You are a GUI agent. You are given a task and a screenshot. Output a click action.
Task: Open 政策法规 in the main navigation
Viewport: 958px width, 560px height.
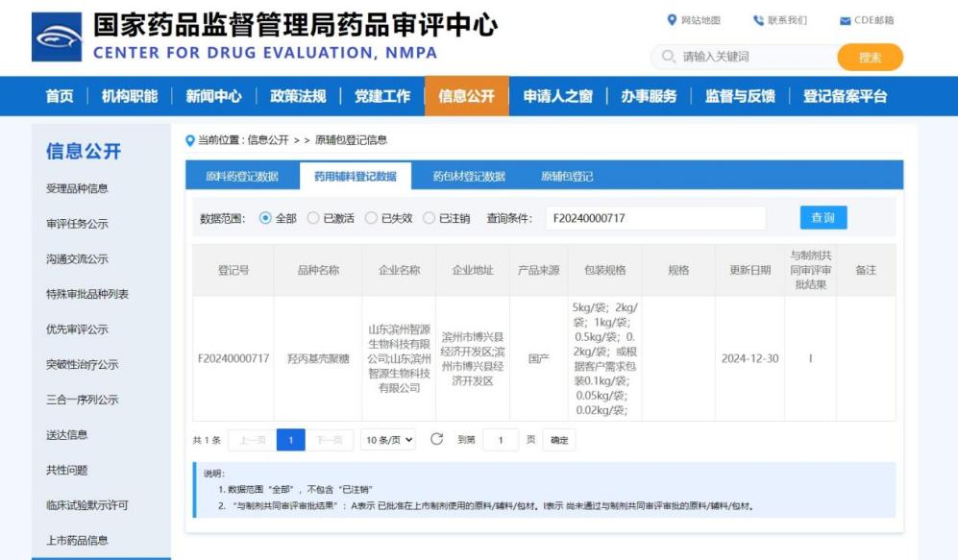click(x=298, y=96)
